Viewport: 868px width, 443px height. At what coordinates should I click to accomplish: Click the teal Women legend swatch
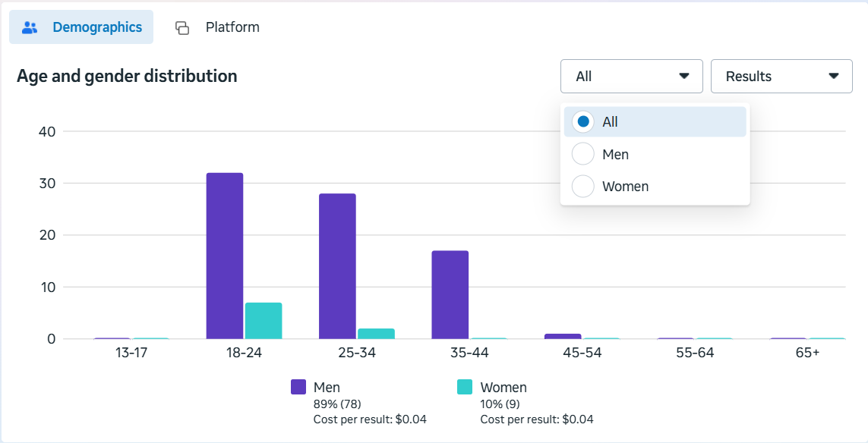click(465, 388)
